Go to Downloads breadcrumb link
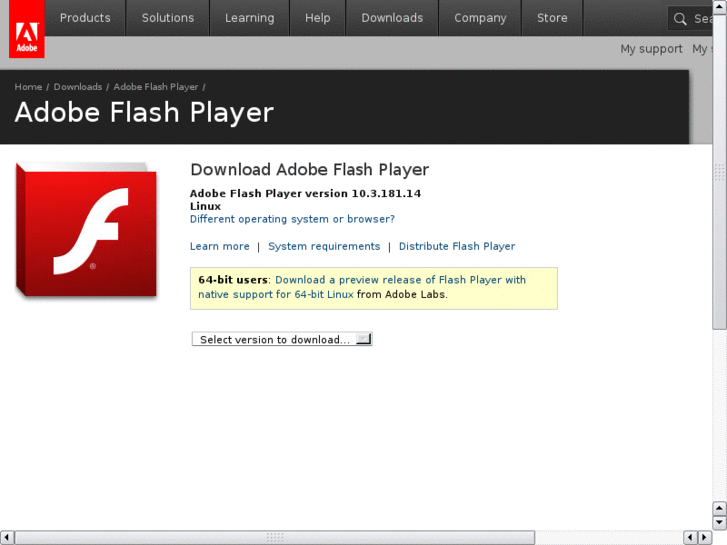 coord(78,87)
